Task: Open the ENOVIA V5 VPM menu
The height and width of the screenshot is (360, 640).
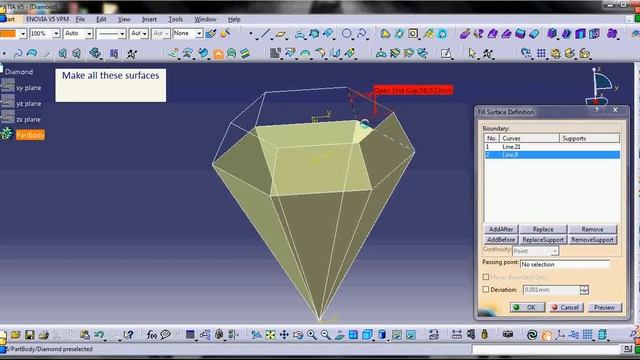Action: click(x=47, y=19)
